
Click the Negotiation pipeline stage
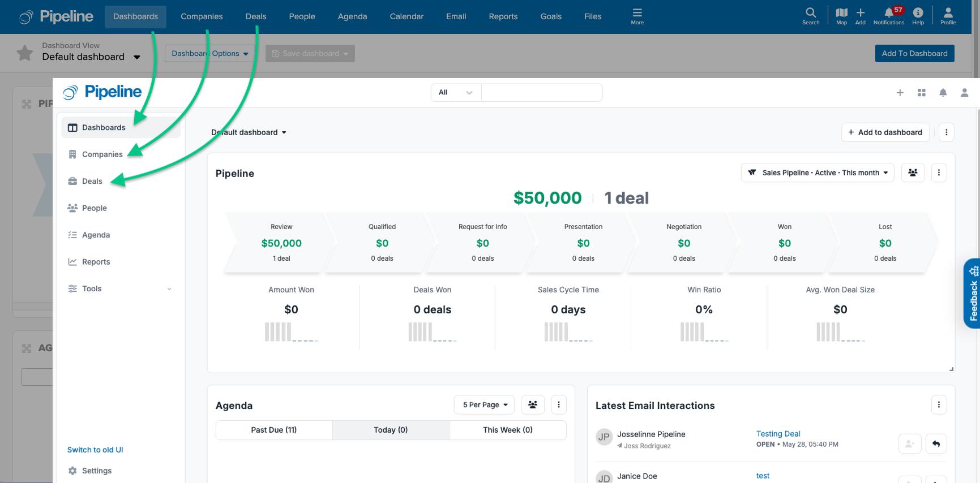click(684, 243)
